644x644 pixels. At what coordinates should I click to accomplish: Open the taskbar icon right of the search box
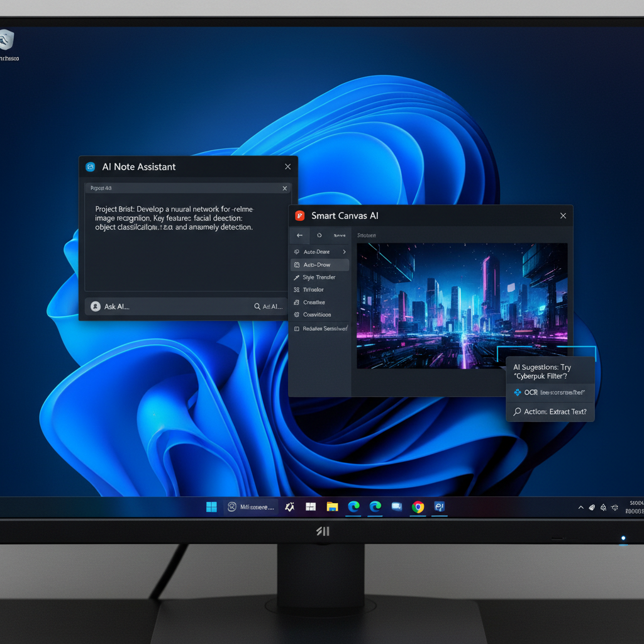click(x=289, y=507)
